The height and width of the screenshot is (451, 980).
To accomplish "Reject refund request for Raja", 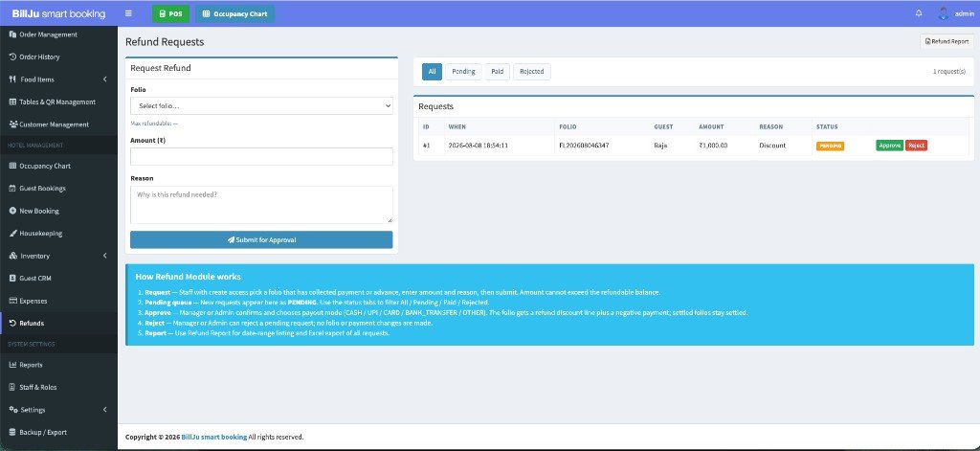I will click(x=916, y=146).
